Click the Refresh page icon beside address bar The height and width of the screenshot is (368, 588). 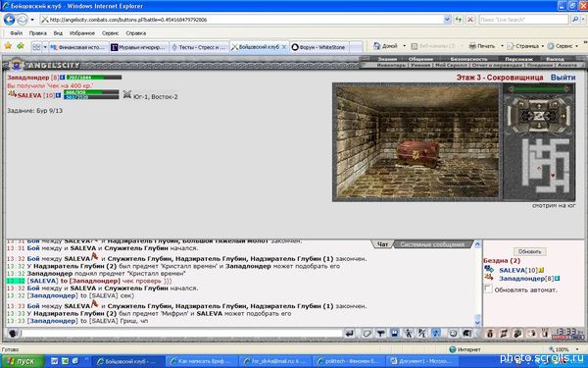(459, 20)
